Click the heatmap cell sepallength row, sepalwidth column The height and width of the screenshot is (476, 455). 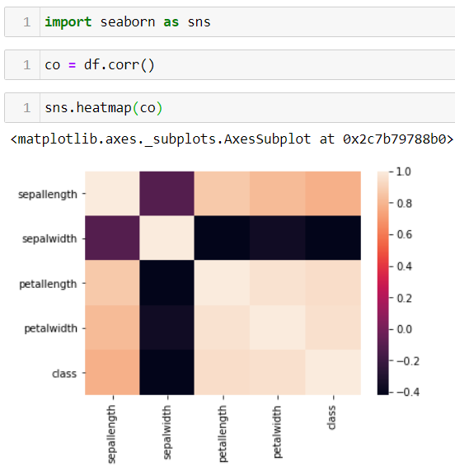tap(167, 193)
